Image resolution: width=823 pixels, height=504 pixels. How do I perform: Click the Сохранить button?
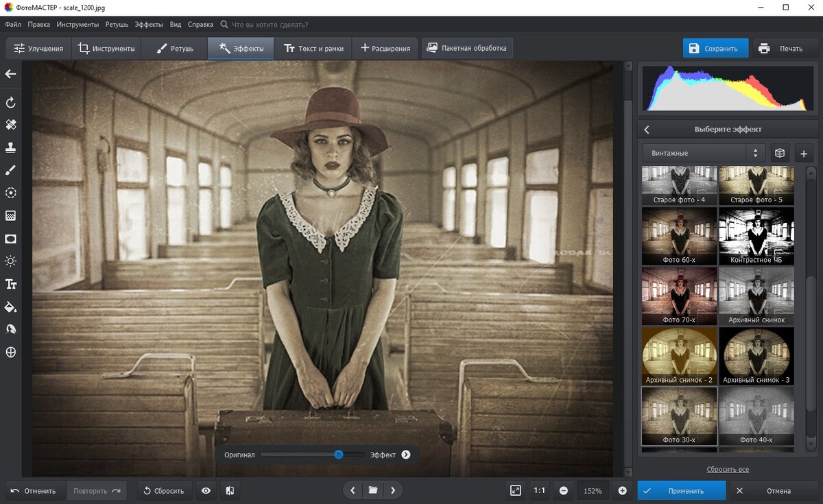coord(715,48)
